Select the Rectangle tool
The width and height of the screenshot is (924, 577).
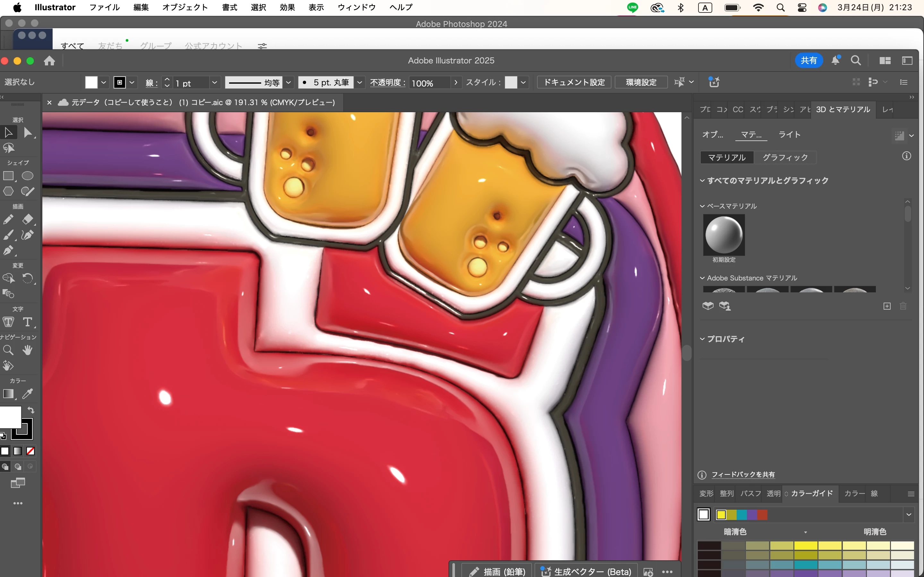pos(8,176)
